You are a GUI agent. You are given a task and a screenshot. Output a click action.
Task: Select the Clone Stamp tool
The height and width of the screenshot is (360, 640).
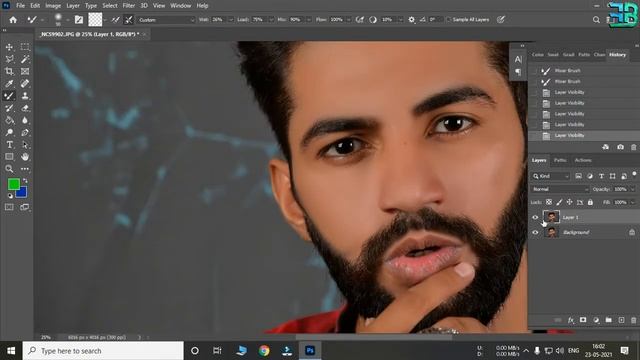(25, 96)
